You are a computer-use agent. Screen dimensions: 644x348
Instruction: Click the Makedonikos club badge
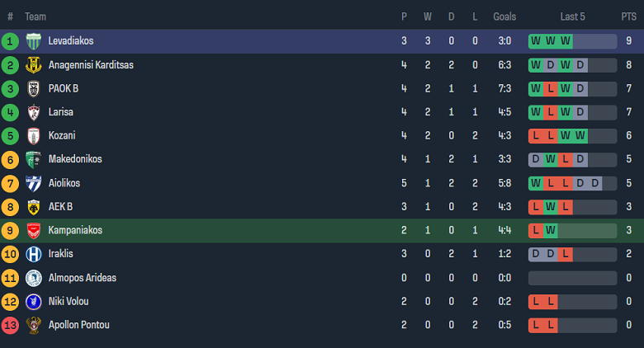click(34, 160)
